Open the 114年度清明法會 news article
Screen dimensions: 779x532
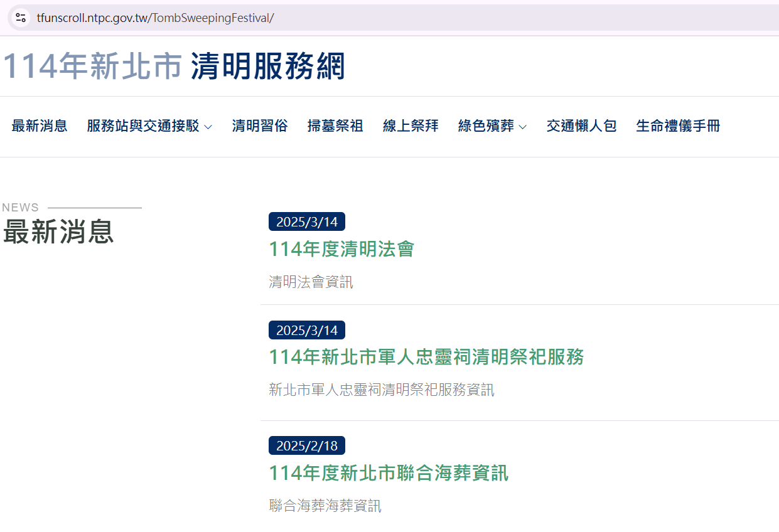(x=341, y=250)
